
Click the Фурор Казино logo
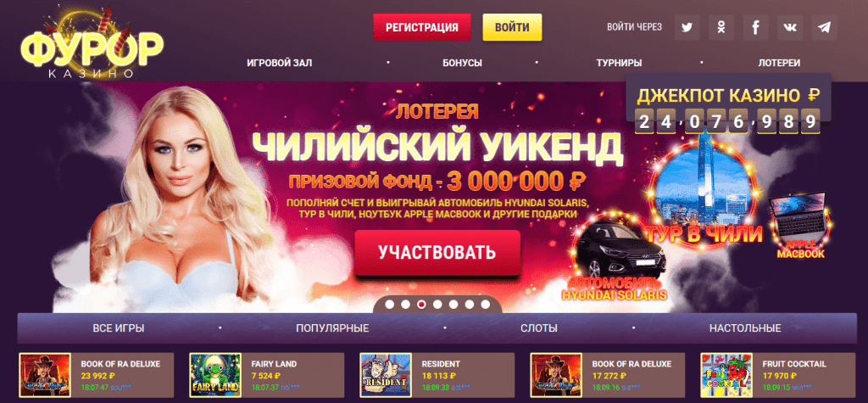92,44
